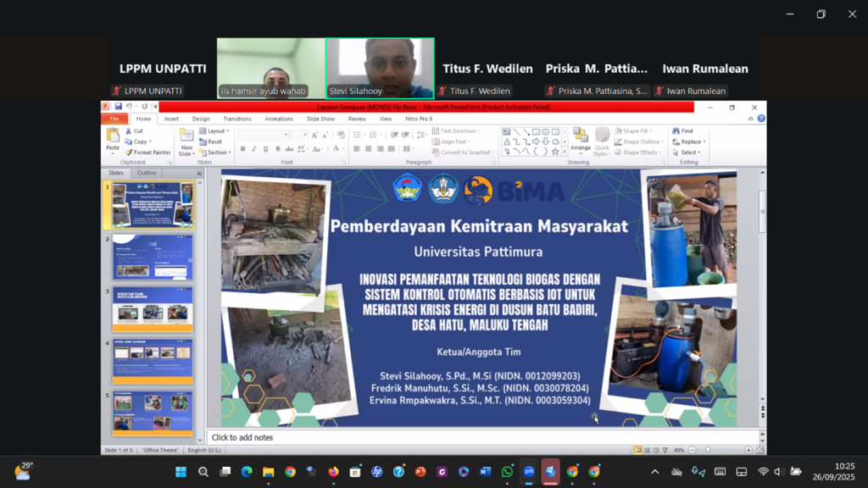This screenshot has height=488, width=868.
Task: Click the Find binoculars icon
Action: [676, 131]
